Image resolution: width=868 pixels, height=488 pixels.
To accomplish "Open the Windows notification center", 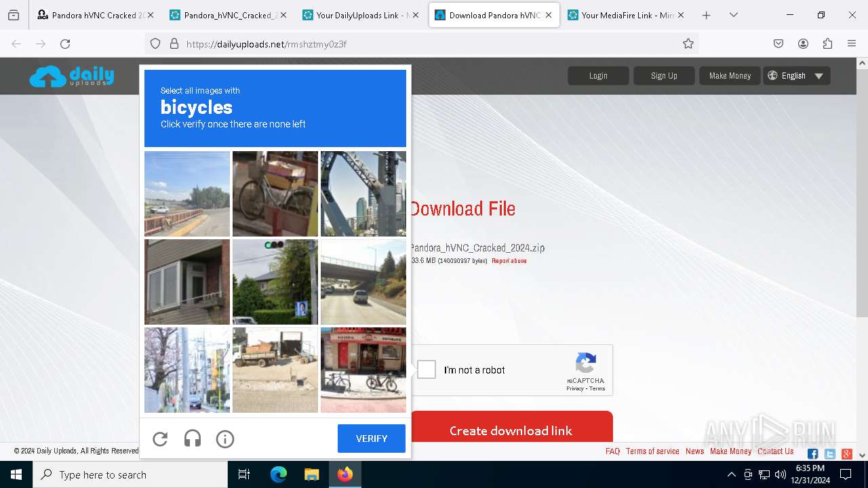I will point(846,474).
